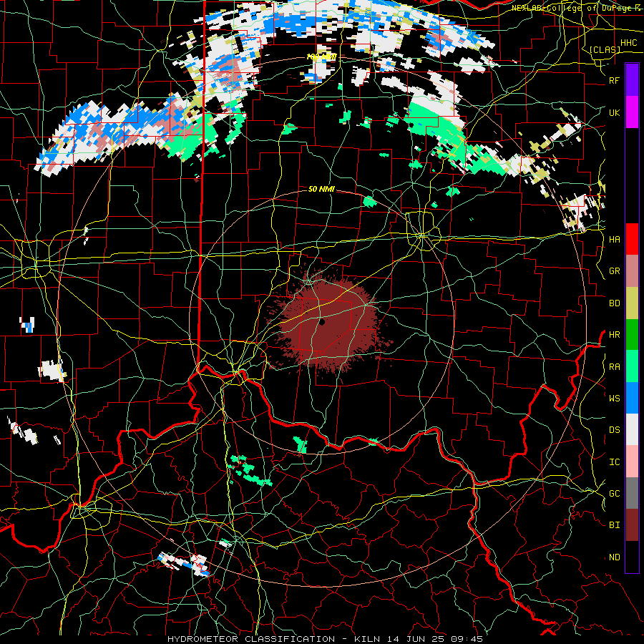Click the BD olive legend swatch

[x=632, y=303]
